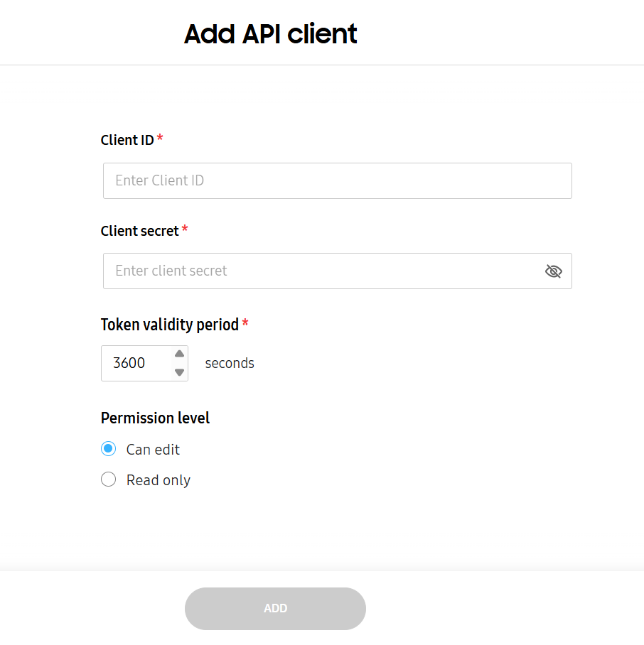The height and width of the screenshot is (645, 644).
Task: Select the currently active Can edit option
Action: click(x=108, y=448)
